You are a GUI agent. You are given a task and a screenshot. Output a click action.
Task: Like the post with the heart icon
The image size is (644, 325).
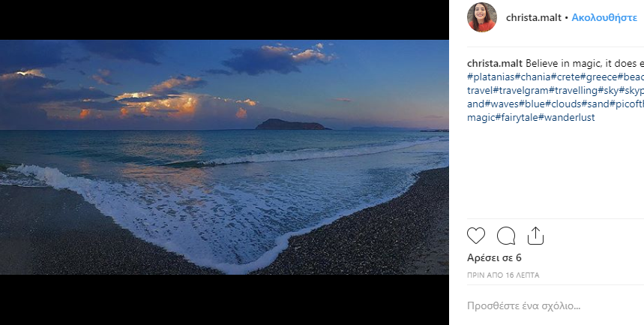tap(476, 236)
